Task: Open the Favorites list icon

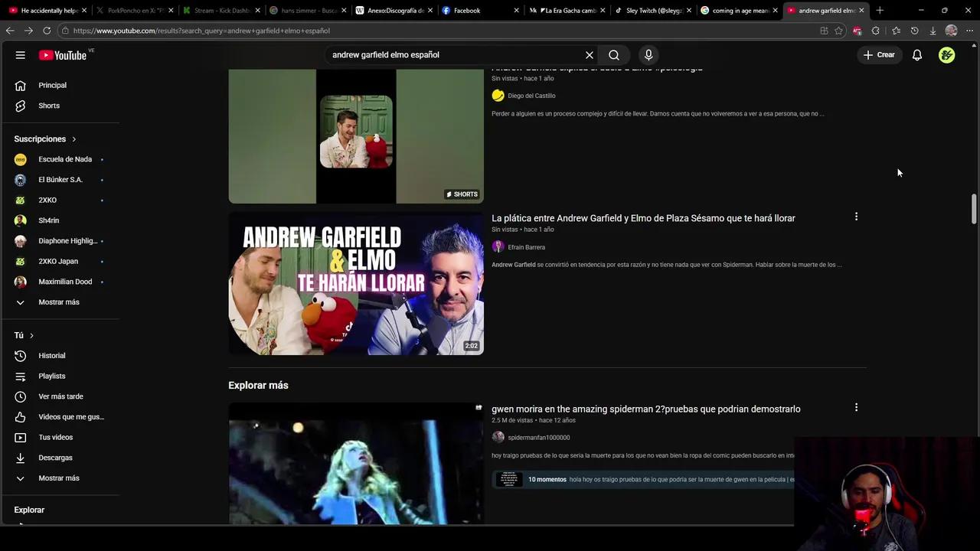Action: [896, 31]
